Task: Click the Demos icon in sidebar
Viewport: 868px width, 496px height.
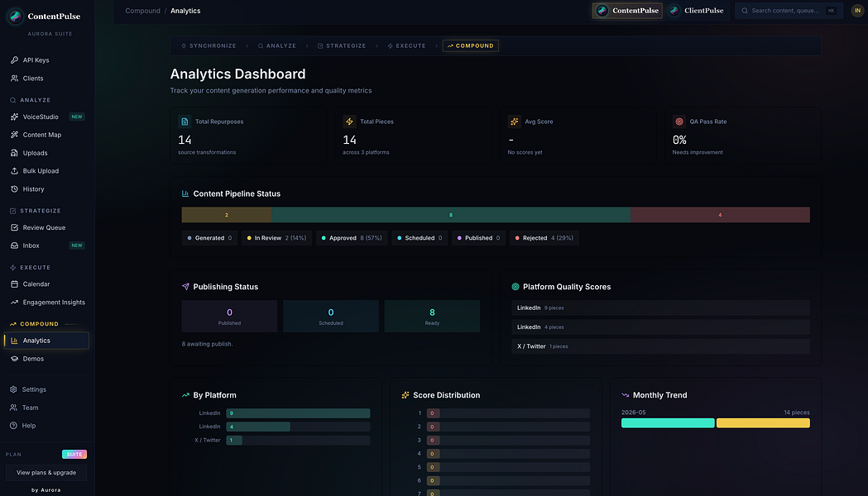Action: coord(14,358)
